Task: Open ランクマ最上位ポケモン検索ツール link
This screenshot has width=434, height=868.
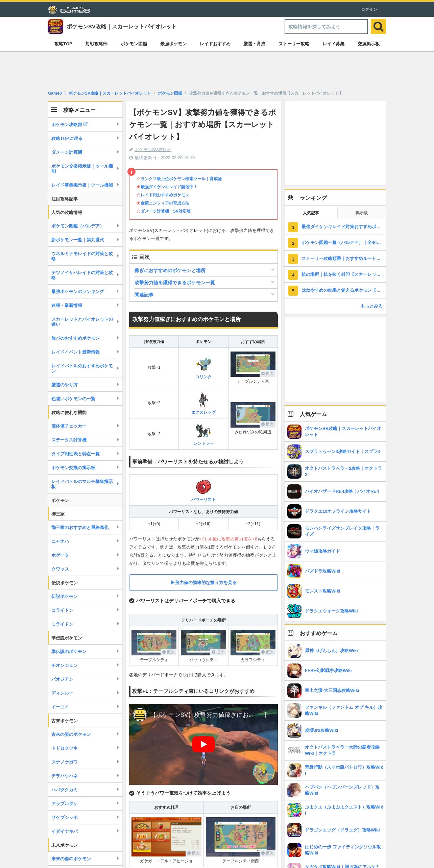Action: (x=181, y=178)
